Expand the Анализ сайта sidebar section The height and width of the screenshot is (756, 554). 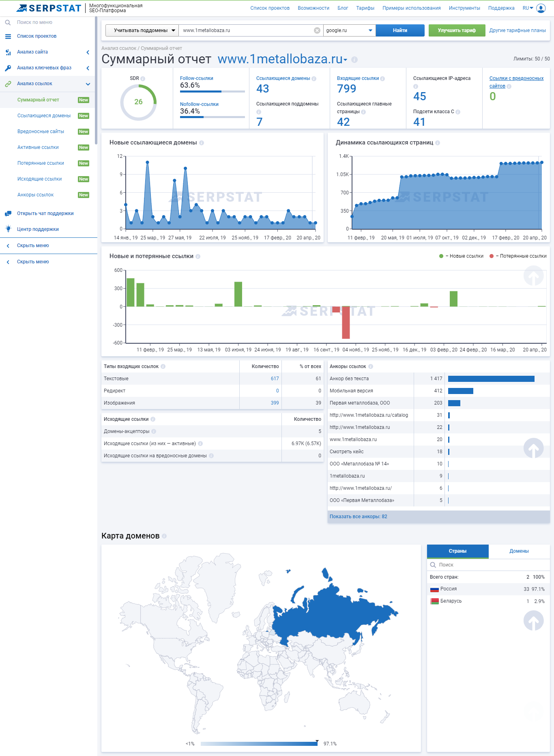[x=88, y=52]
